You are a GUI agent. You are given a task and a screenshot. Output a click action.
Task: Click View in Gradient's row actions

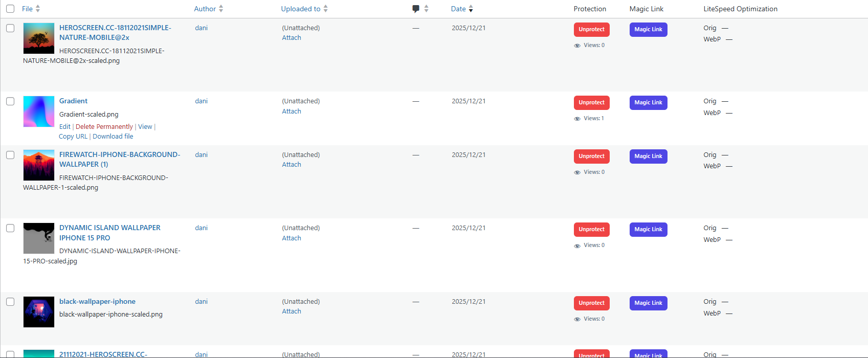coord(145,126)
